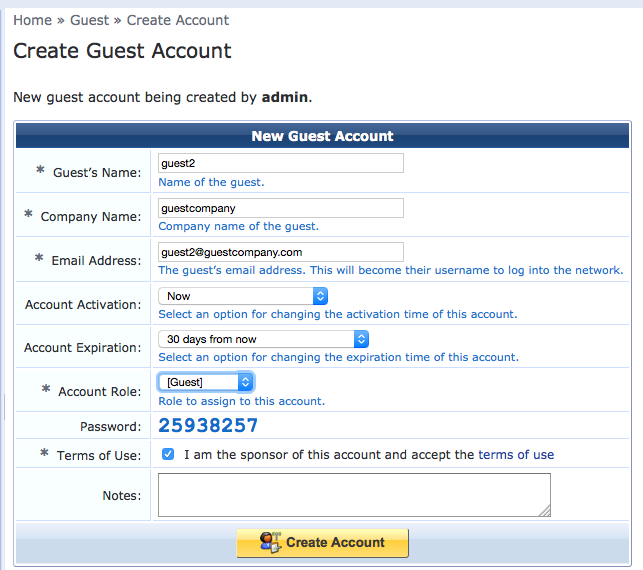The width and height of the screenshot is (643, 570).
Task: Click the generated password 25938257
Action: pos(208,426)
